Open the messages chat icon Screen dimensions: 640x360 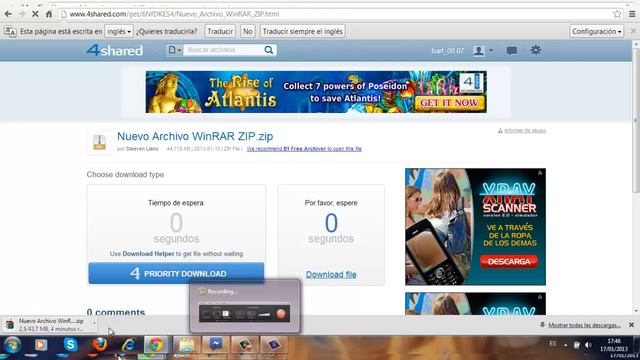[x=511, y=51]
